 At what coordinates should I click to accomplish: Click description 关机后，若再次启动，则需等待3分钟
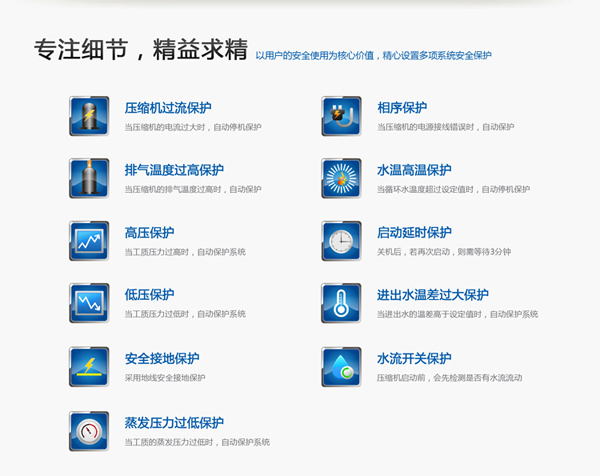[444, 252]
